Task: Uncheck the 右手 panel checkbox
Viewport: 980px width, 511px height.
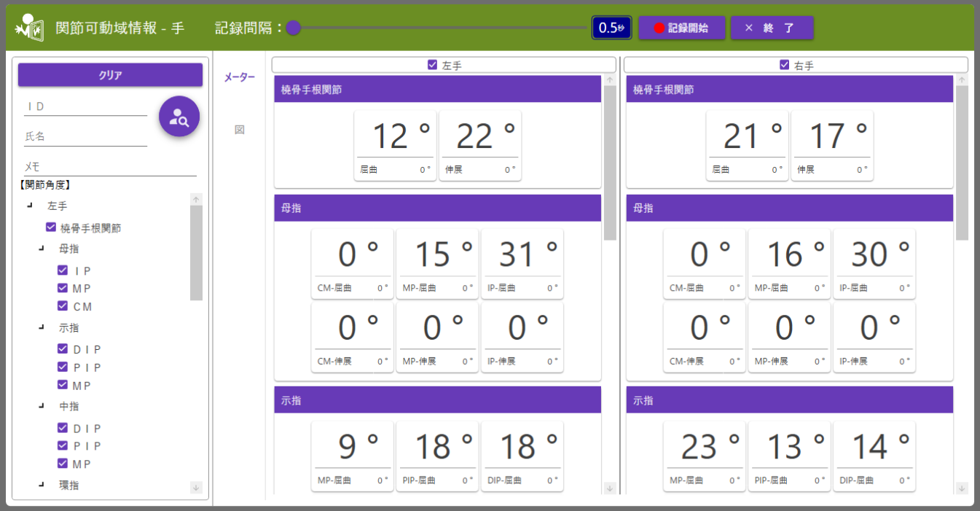Action: pyautogui.click(x=784, y=65)
